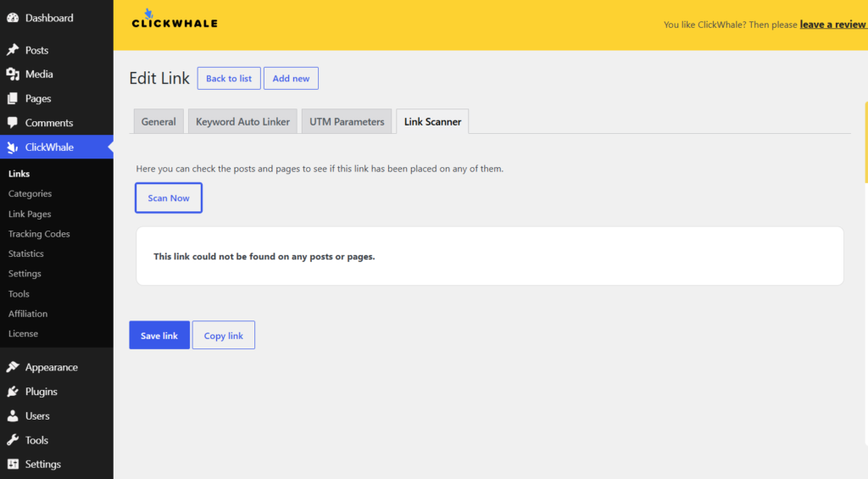Open Affiliation submenu item
The height and width of the screenshot is (479, 868).
[28, 314]
